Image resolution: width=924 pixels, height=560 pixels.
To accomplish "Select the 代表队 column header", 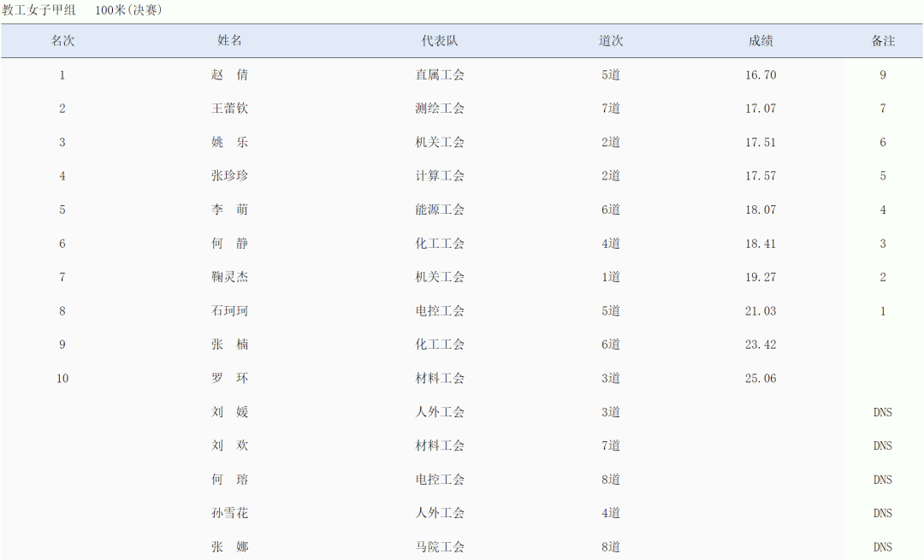I will (440, 41).
